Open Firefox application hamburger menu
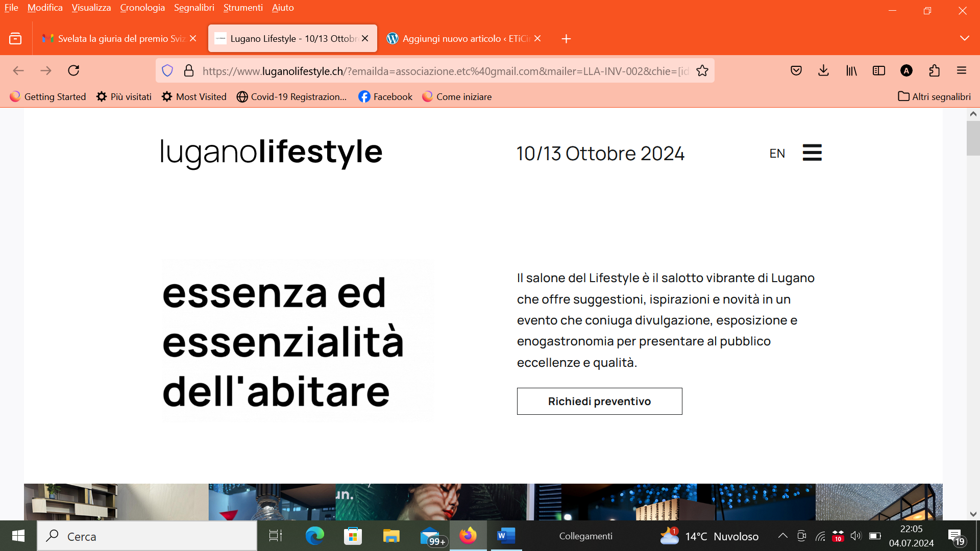The image size is (980, 551). click(962, 71)
